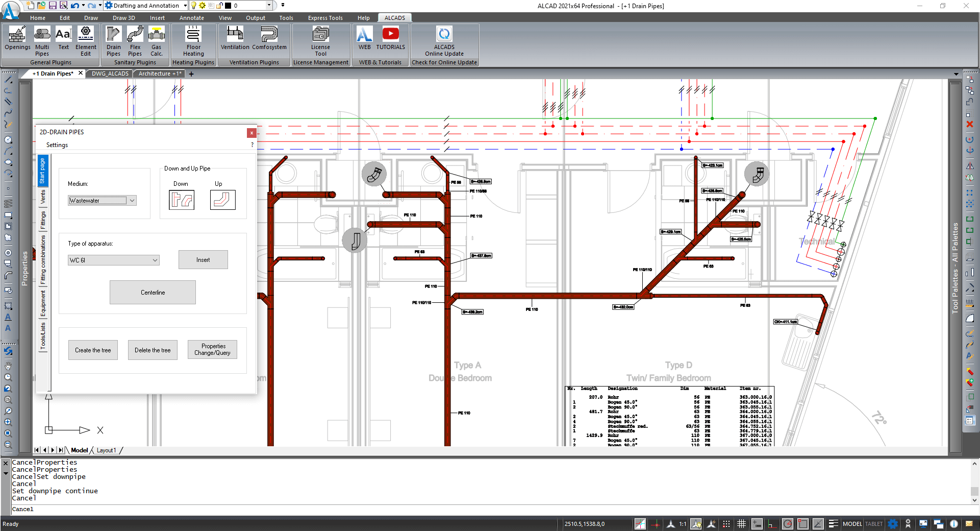Toggle MODEL space button in status bar
Viewport: 980px width, 531px height.
(x=852, y=524)
